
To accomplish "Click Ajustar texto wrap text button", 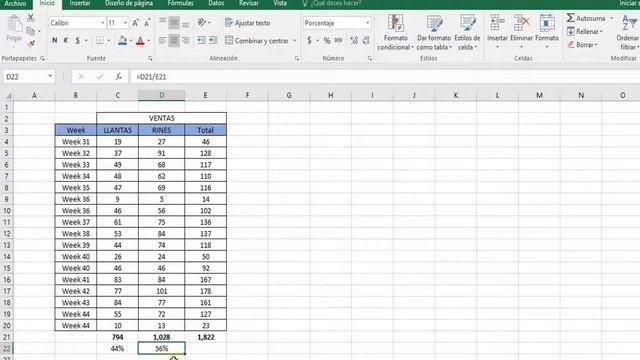I will [x=247, y=23].
